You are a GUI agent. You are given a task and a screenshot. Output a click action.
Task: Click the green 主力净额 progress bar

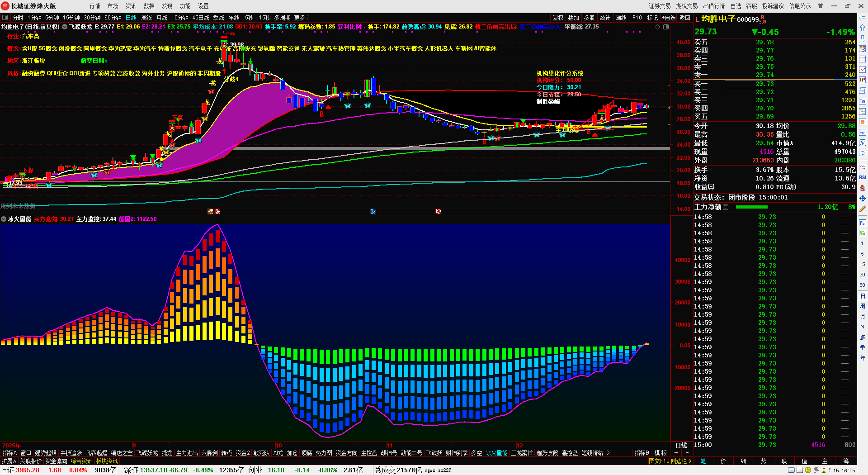(x=752, y=207)
